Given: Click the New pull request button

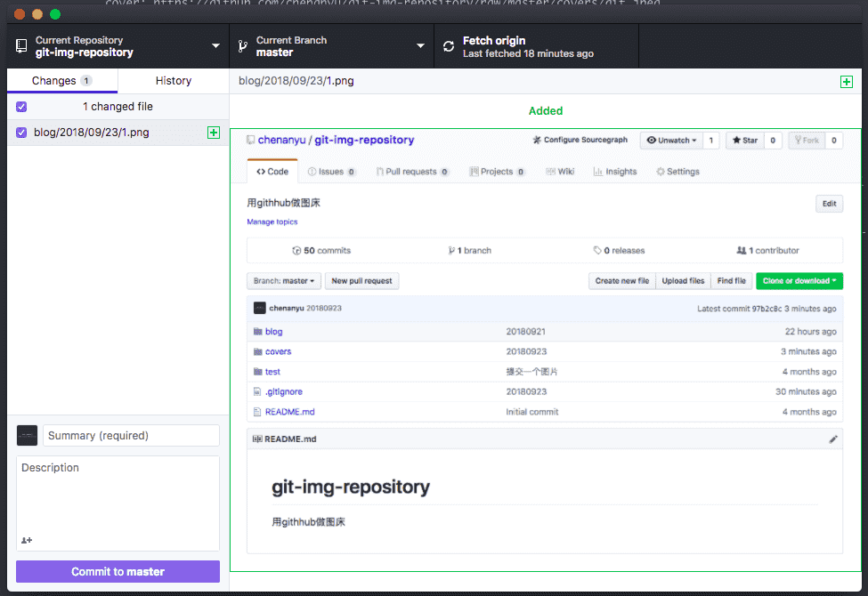Looking at the screenshot, I should click(x=361, y=281).
